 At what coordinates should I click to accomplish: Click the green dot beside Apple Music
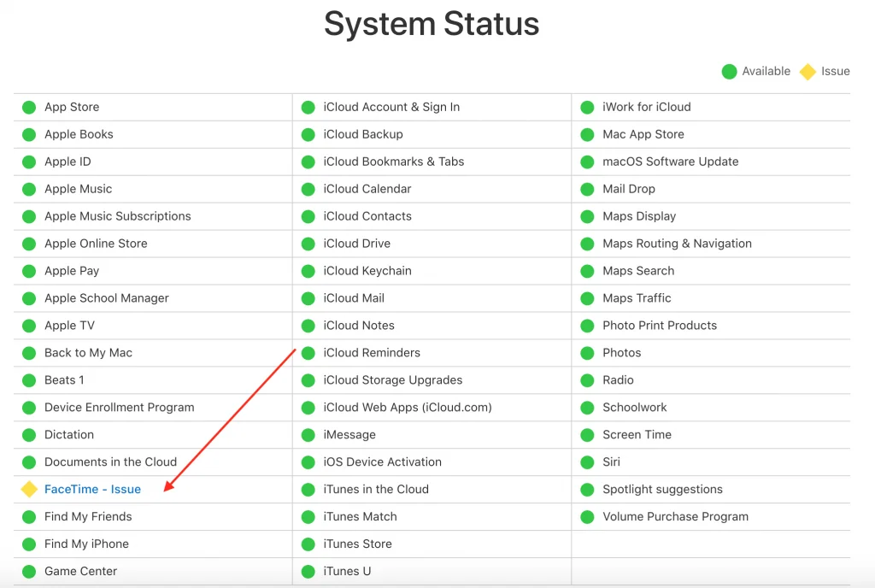pos(29,189)
